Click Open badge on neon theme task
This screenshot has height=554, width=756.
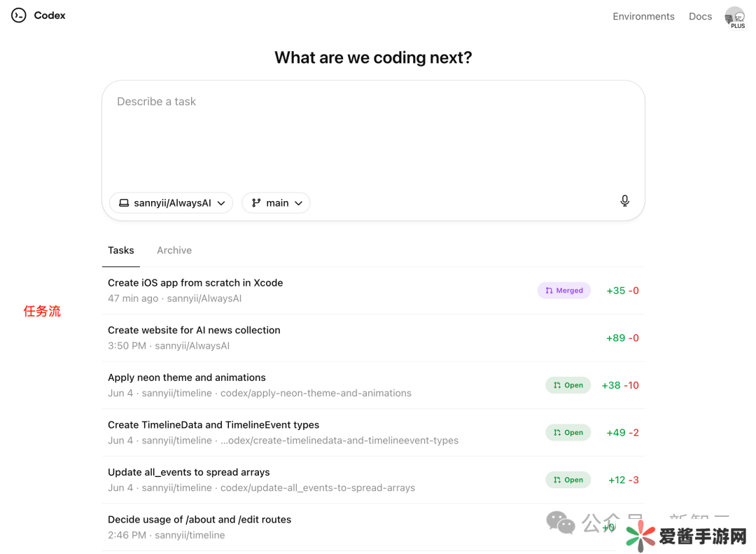pyautogui.click(x=568, y=385)
